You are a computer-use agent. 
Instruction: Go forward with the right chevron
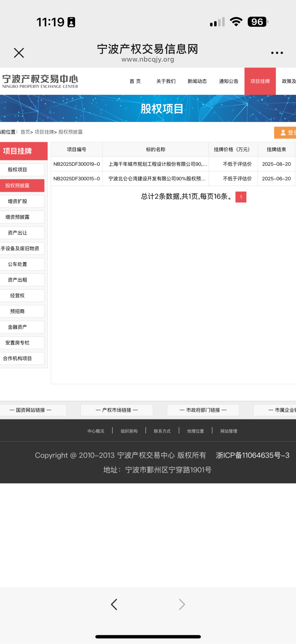(182, 604)
